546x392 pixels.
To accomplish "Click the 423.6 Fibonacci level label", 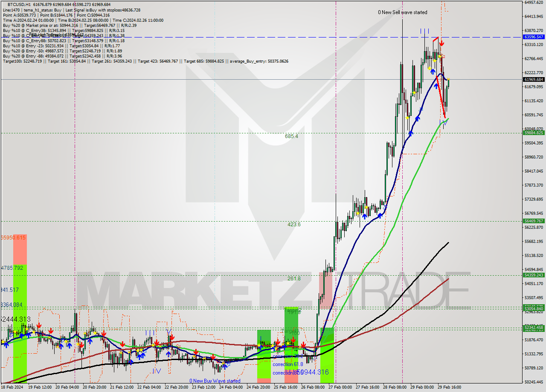I will pos(294,225).
